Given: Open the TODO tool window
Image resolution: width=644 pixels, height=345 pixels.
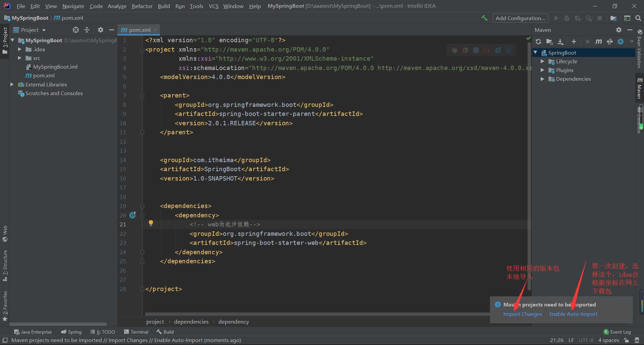Looking at the screenshot, I should tap(103, 332).
